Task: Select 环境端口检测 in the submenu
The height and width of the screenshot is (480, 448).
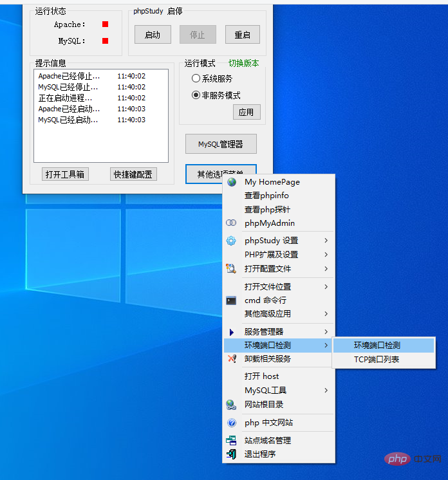Action: pos(384,346)
